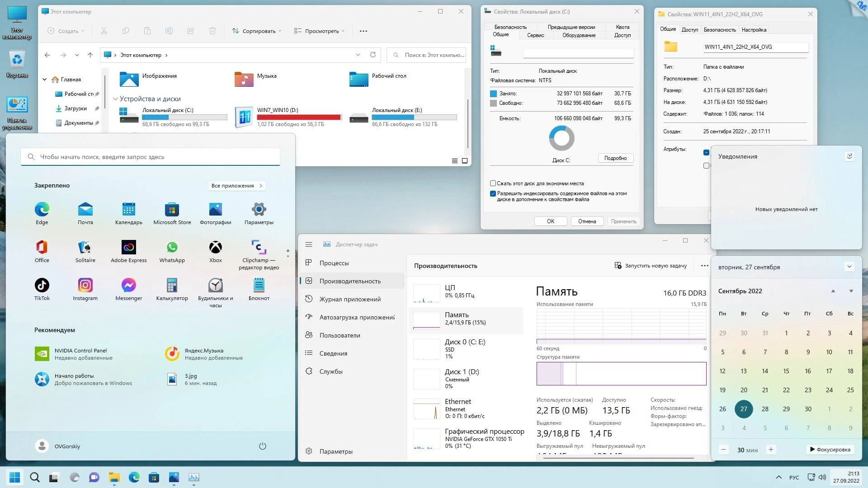Open the Доступ tab in folder properties
This screenshot has width=868, height=488.
690,29
